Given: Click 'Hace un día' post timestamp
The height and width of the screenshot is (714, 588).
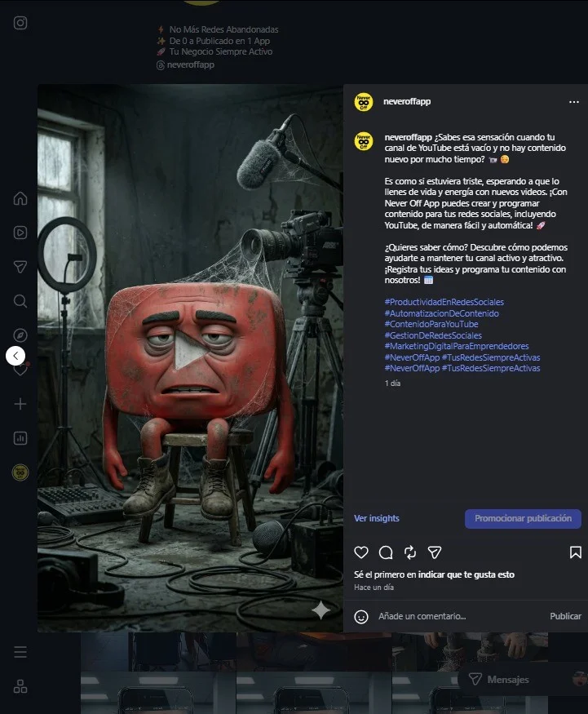Looking at the screenshot, I should (374, 588).
